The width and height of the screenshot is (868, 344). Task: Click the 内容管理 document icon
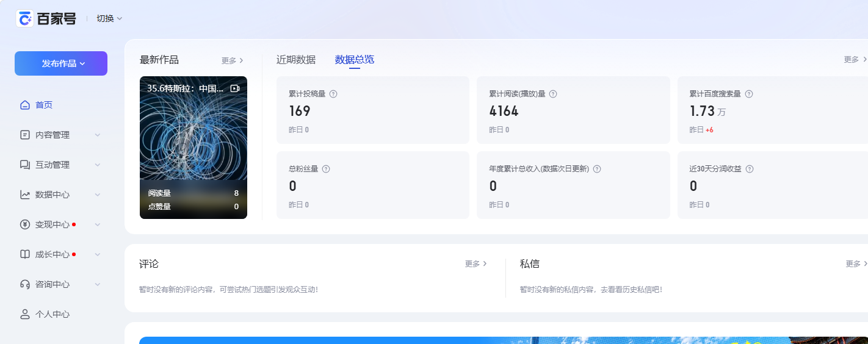coord(25,135)
